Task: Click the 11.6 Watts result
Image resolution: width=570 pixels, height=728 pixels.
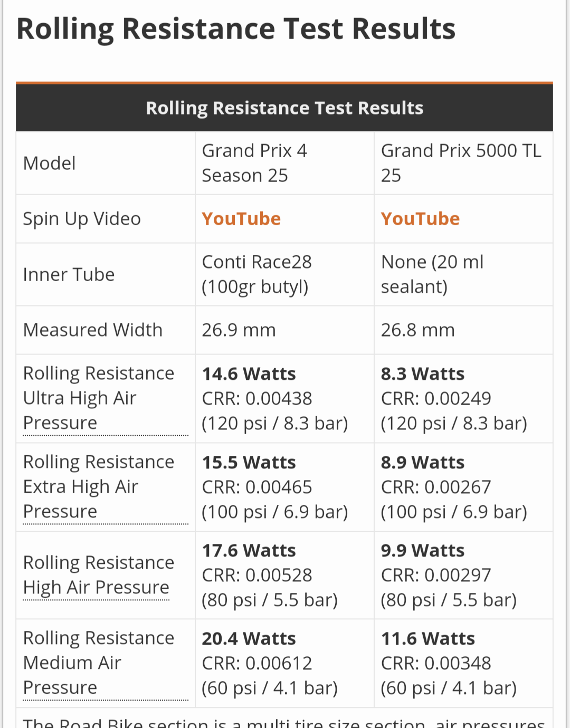Action: coord(427,639)
